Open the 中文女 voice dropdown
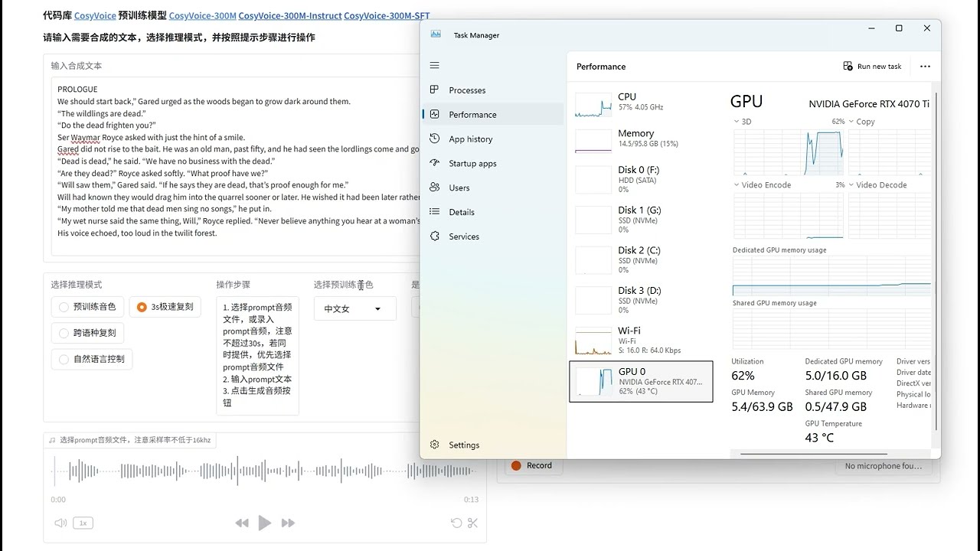This screenshot has width=980, height=551. click(355, 308)
